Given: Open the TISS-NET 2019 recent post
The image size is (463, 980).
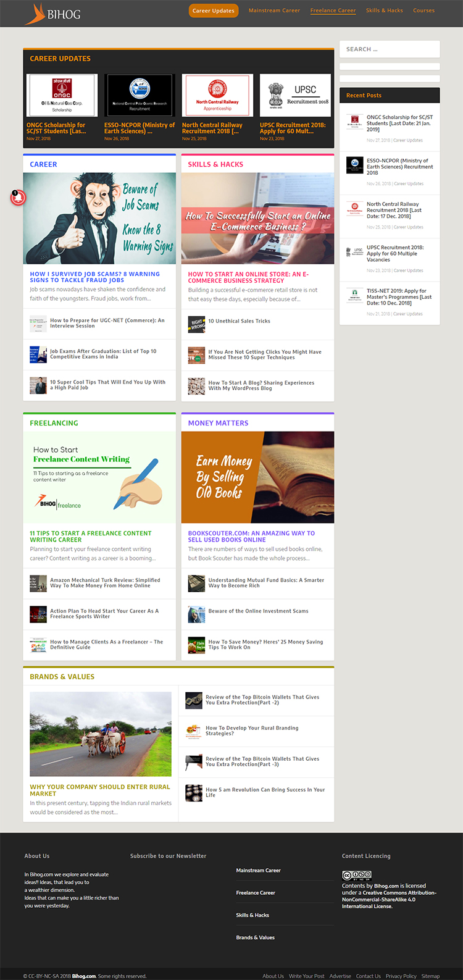Looking at the screenshot, I should point(399,297).
